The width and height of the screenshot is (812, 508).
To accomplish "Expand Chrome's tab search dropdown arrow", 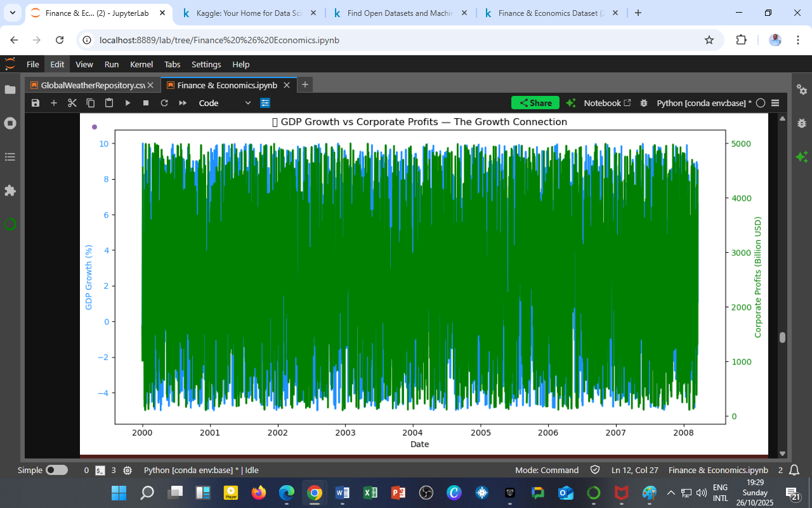I will (13, 13).
